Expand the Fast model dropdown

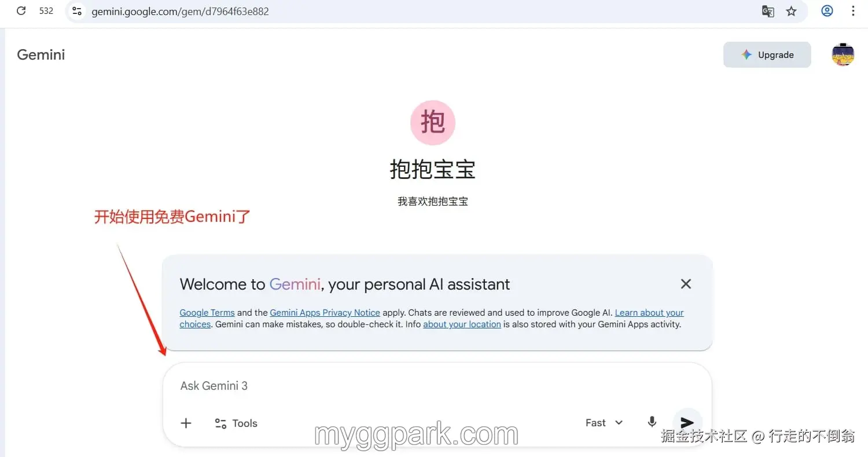[x=604, y=423]
